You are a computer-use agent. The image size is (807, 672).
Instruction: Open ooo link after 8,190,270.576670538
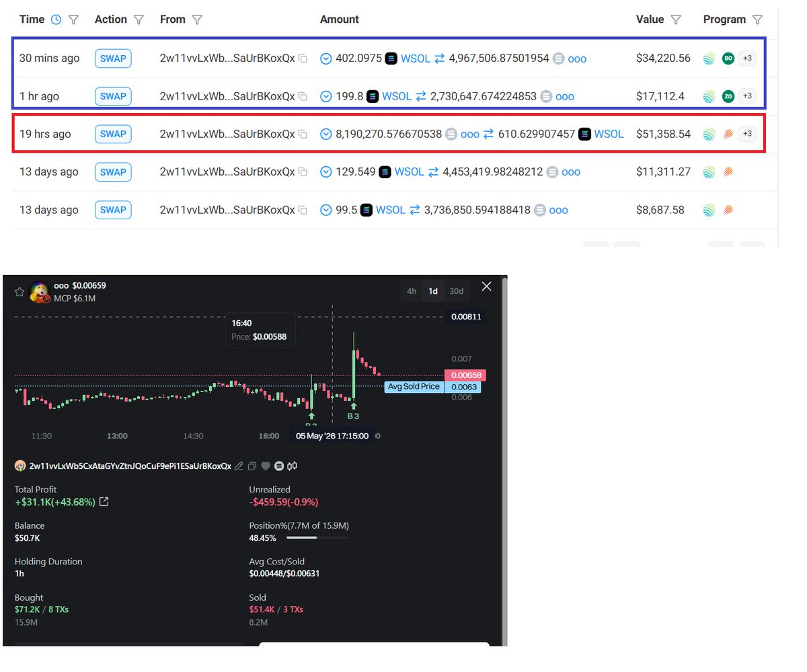pos(470,134)
